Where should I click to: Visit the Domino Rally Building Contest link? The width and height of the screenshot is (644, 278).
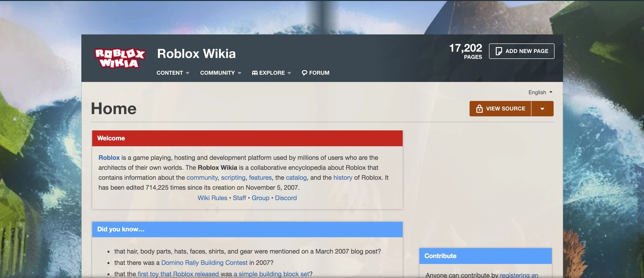(204, 262)
